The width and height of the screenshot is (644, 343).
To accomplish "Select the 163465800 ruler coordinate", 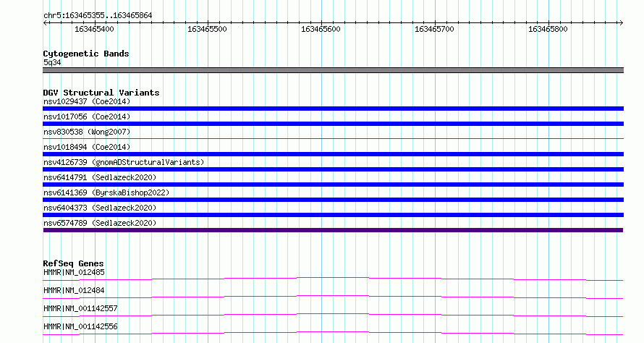I will click(x=548, y=29).
